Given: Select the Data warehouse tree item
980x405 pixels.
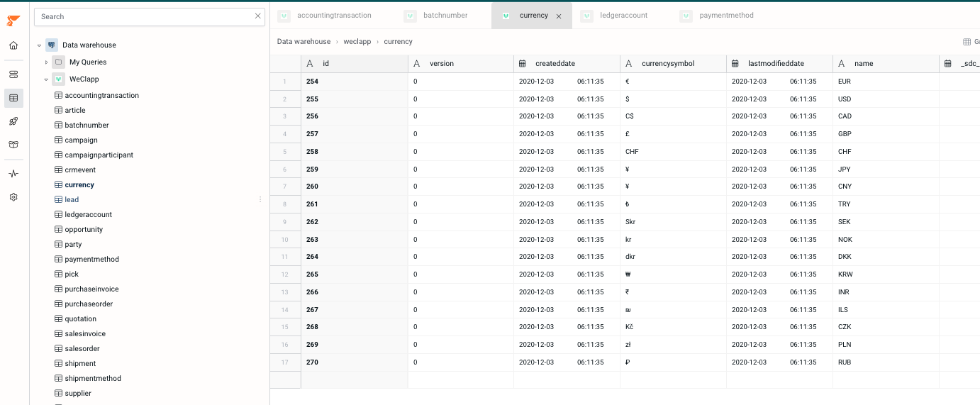Looking at the screenshot, I should [89, 45].
